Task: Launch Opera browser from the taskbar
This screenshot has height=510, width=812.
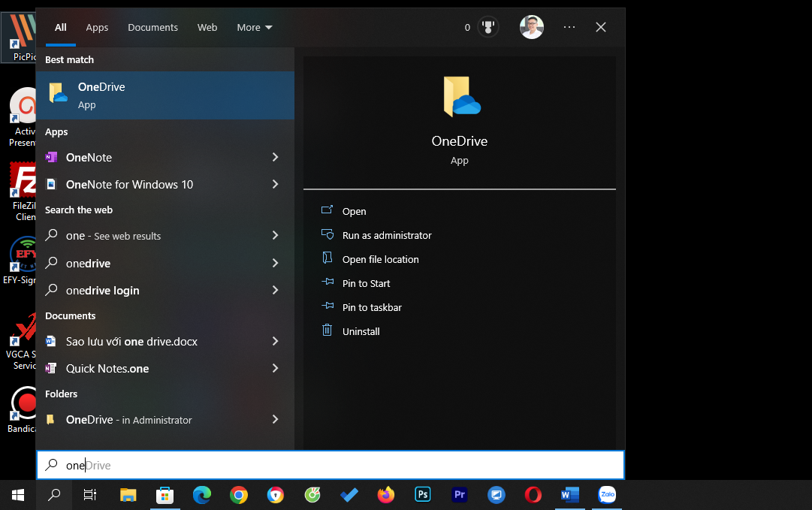Action: (533, 495)
